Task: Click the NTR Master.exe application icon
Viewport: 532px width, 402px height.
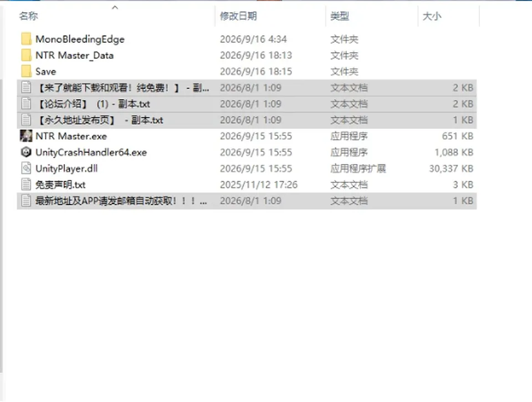Action: click(26, 136)
